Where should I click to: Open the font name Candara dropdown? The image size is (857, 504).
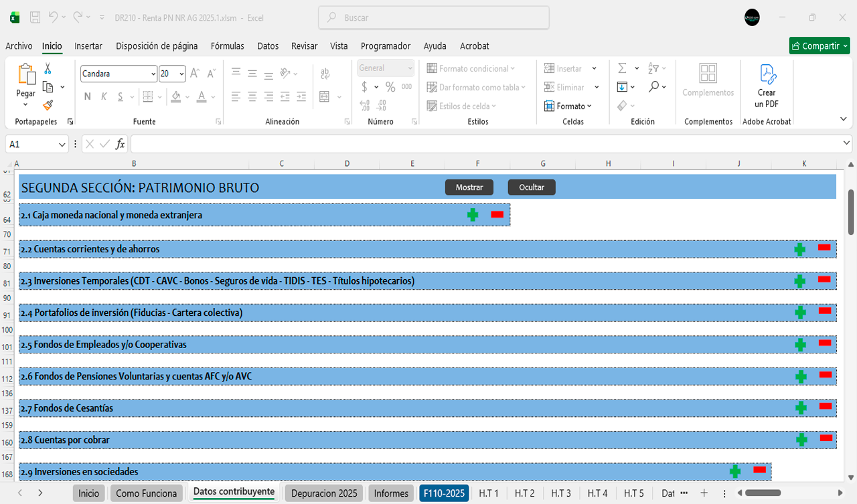click(153, 74)
